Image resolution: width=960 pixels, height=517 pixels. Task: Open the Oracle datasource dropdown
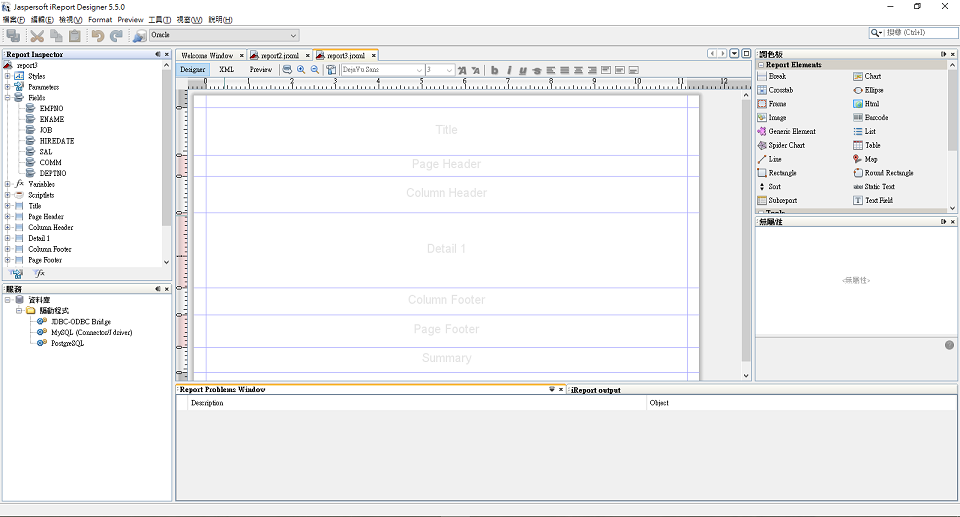[x=292, y=36]
